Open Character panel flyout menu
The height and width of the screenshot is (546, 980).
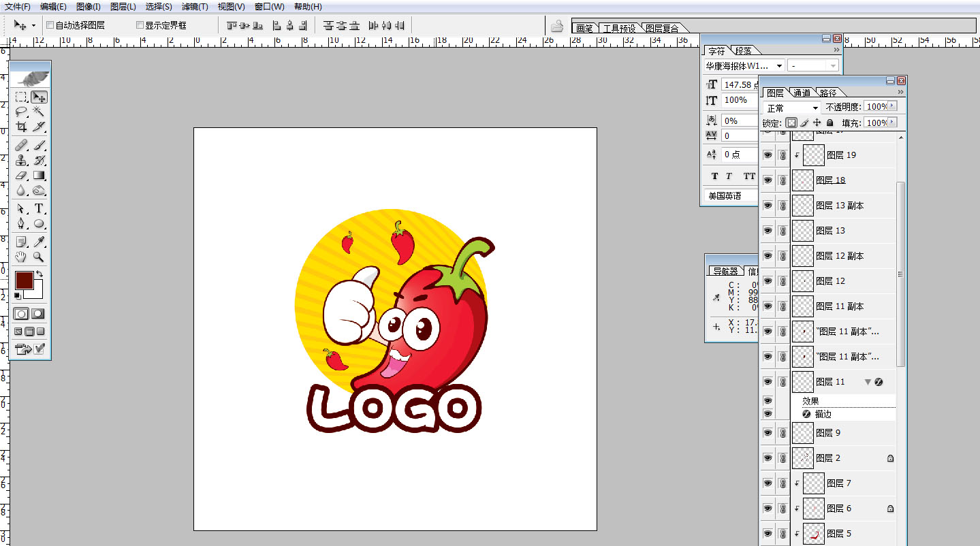pyautogui.click(x=836, y=50)
